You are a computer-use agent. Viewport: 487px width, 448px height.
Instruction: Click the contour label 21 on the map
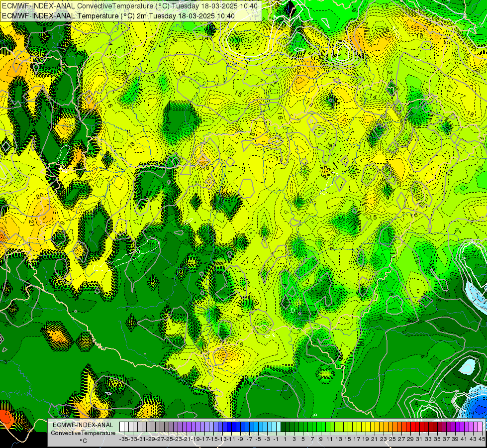click(x=31, y=223)
